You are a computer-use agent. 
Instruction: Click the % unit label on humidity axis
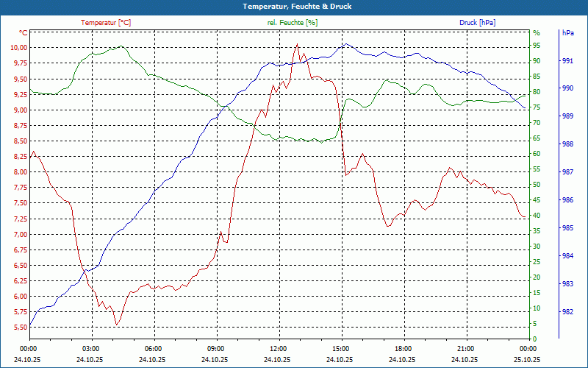coord(537,32)
